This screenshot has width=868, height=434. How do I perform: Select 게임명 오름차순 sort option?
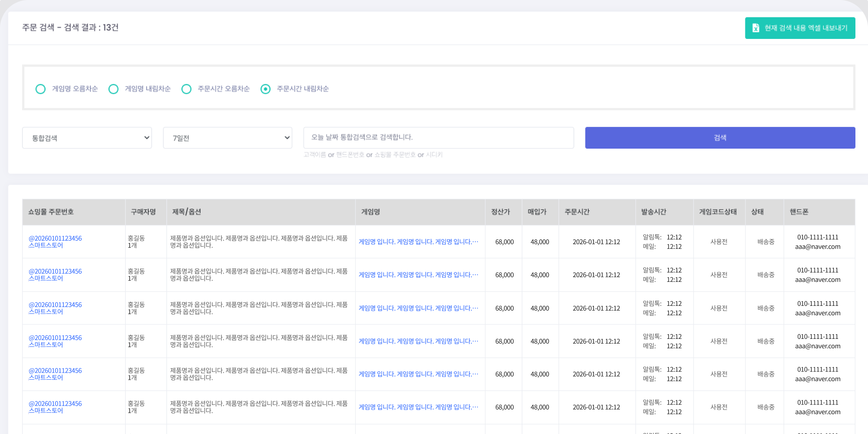(40, 89)
